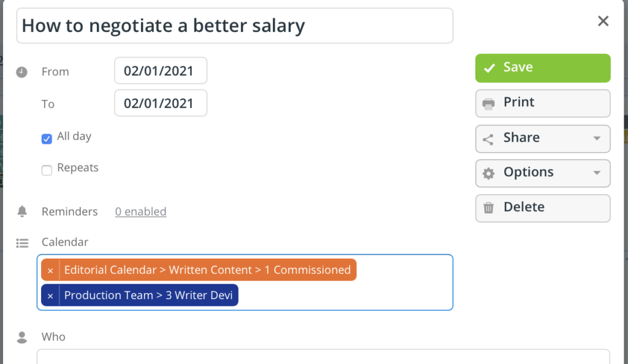The width and height of the screenshot is (628, 364).
Task: Enable the Repeats checkbox
Action: coord(47,170)
